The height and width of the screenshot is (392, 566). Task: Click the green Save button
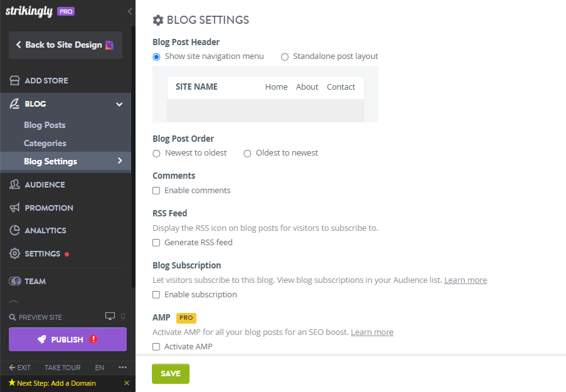(171, 374)
